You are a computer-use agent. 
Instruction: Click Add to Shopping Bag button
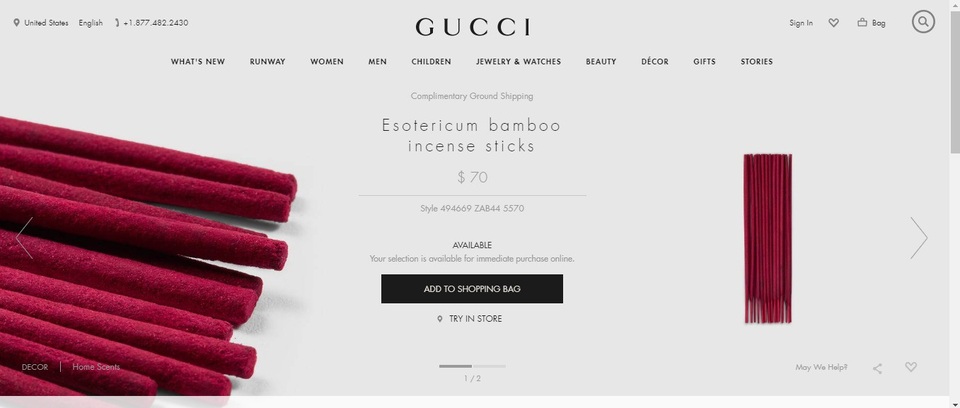point(472,289)
